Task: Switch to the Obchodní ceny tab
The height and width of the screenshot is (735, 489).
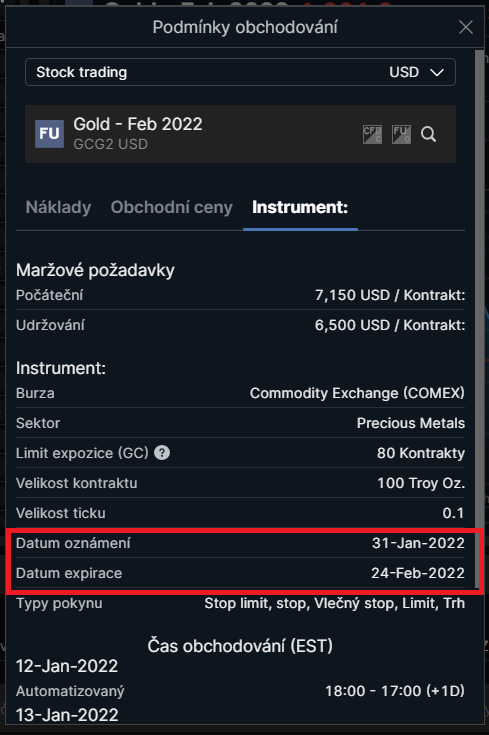Action: pyautogui.click(x=172, y=207)
